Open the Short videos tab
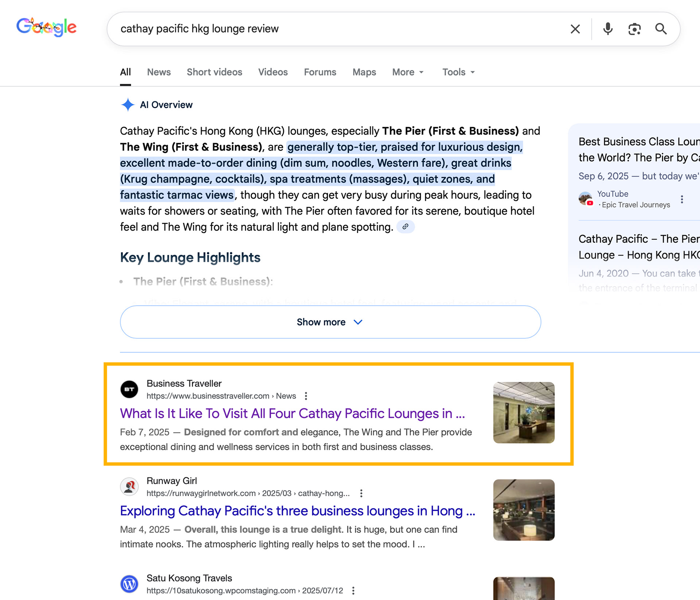Image resolution: width=700 pixels, height=600 pixels. pos(214,72)
